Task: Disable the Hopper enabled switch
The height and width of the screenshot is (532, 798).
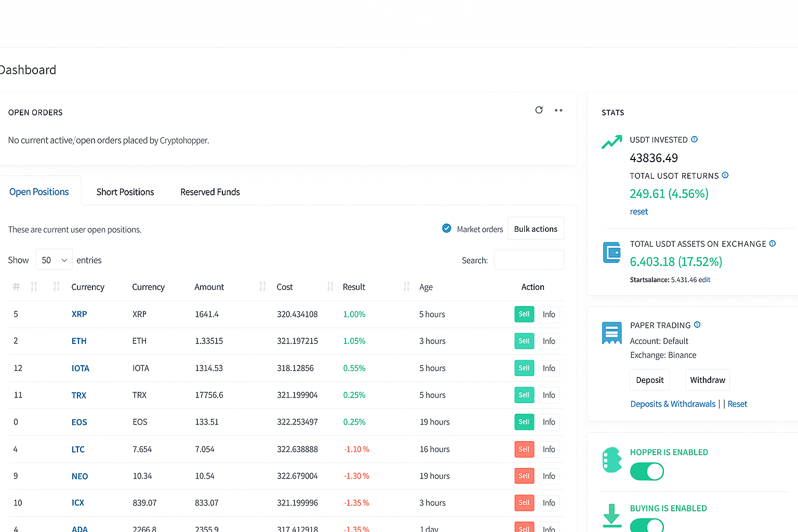Action: pos(647,472)
